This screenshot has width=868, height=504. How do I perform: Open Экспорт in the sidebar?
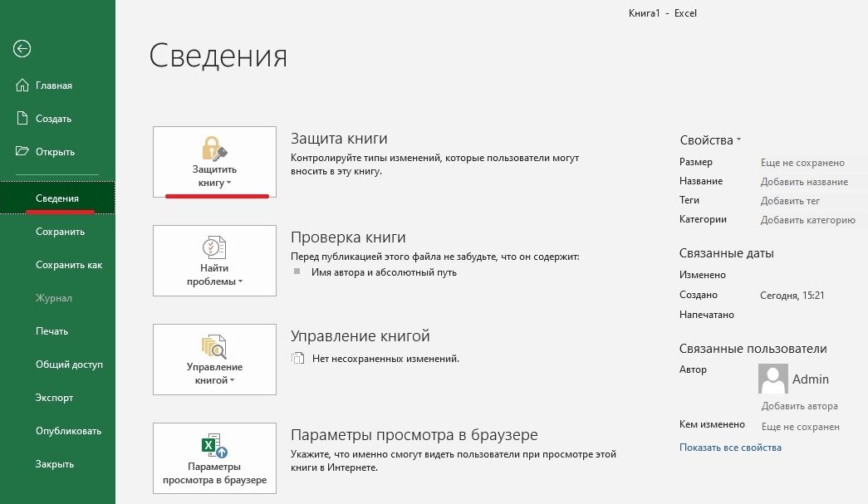tap(57, 397)
